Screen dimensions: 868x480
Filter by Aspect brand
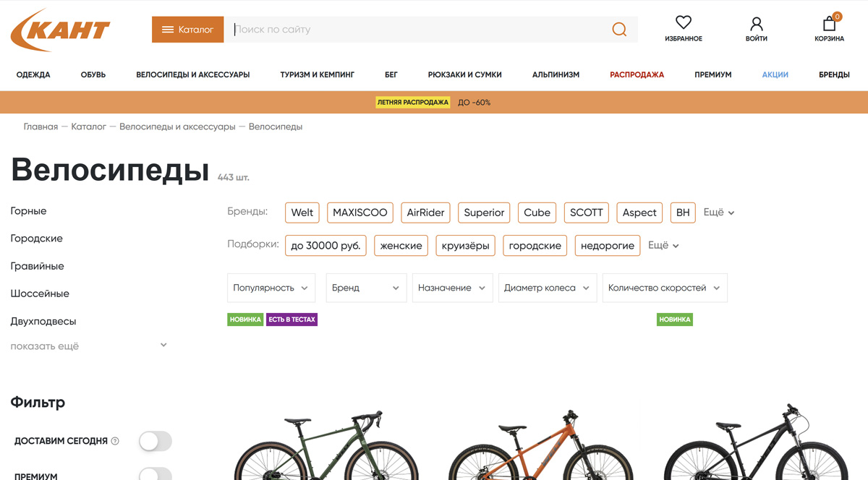click(639, 213)
